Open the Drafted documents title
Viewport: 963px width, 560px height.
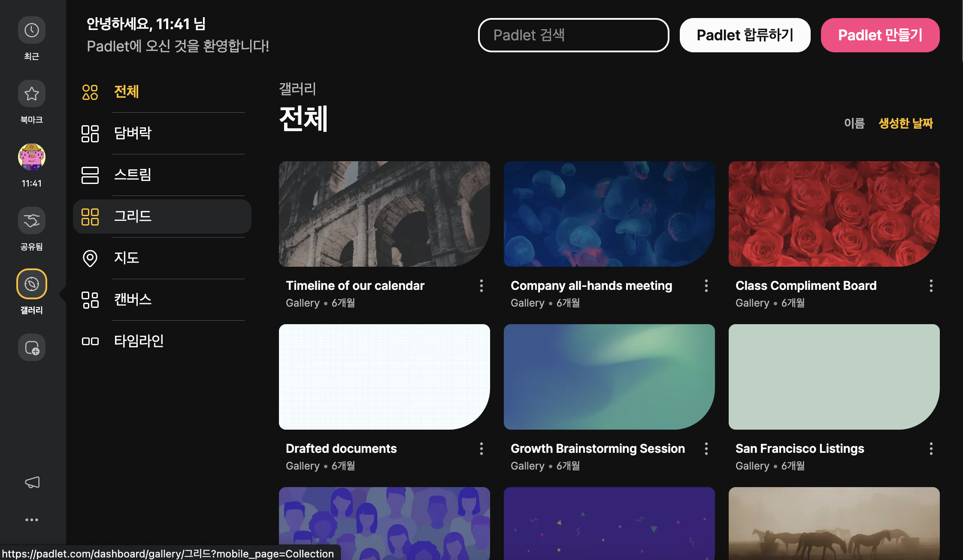click(341, 449)
